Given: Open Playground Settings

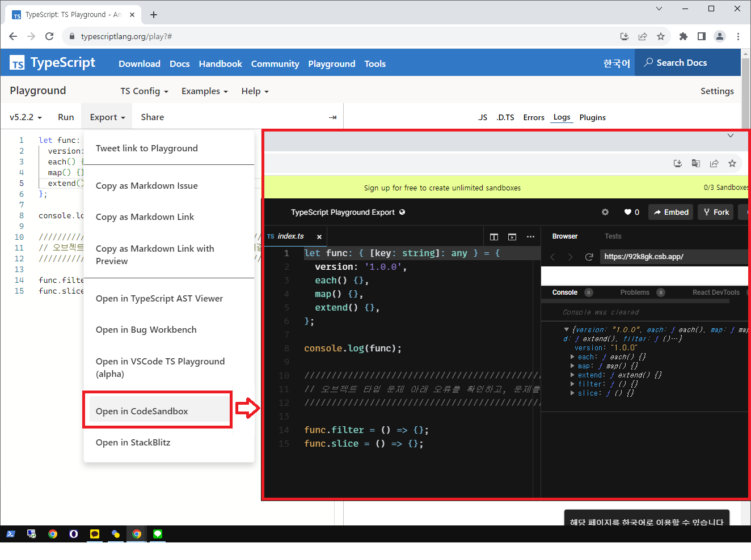Looking at the screenshot, I should (x=717, y=91).
